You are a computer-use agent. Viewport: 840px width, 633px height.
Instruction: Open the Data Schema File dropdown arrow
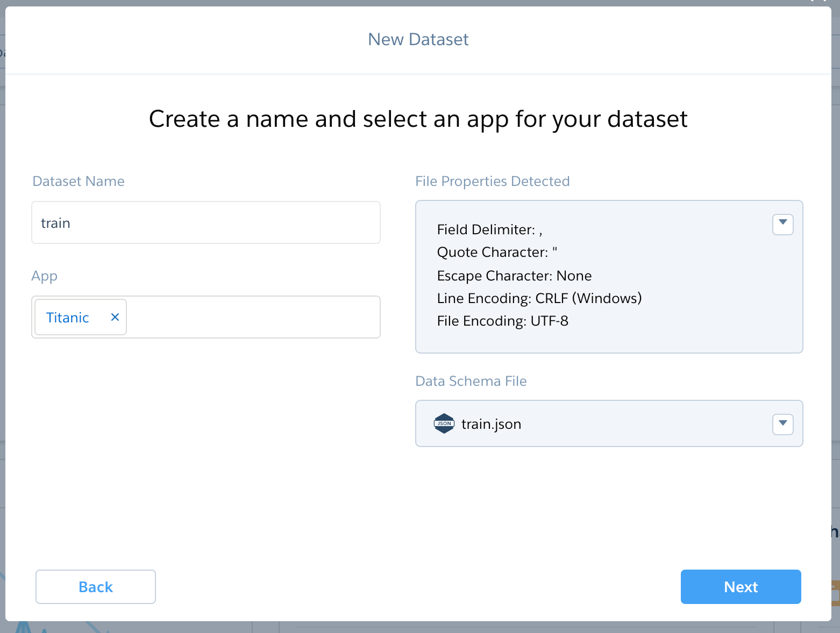tap(782, 424)
